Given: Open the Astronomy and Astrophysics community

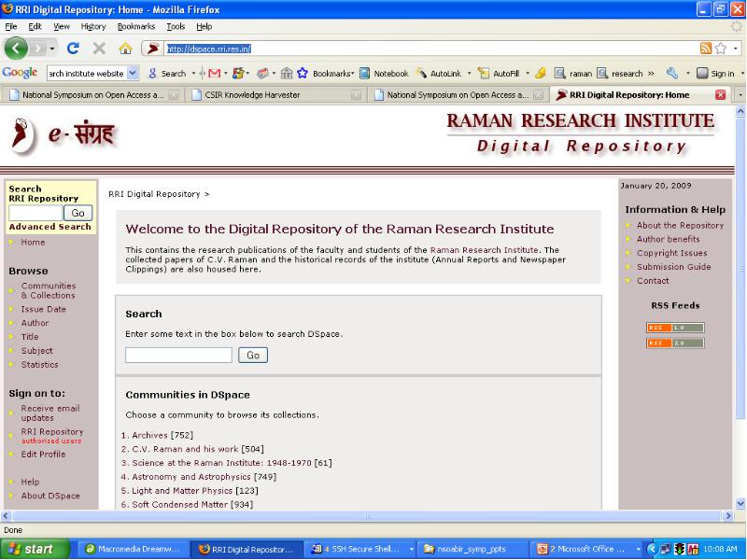Looking at the screenshot, I should click(x=191, y=477).
